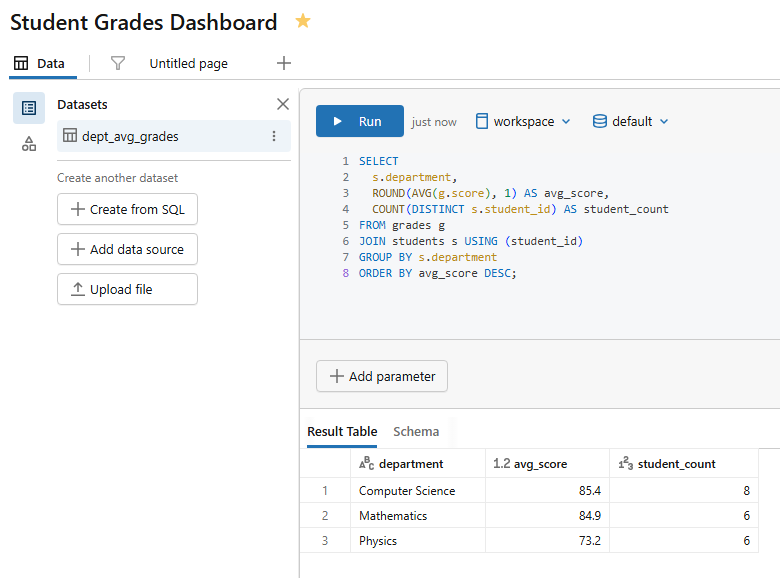Run the SQL query
Viewport: 780px width, 578px height.
point(360,121)
